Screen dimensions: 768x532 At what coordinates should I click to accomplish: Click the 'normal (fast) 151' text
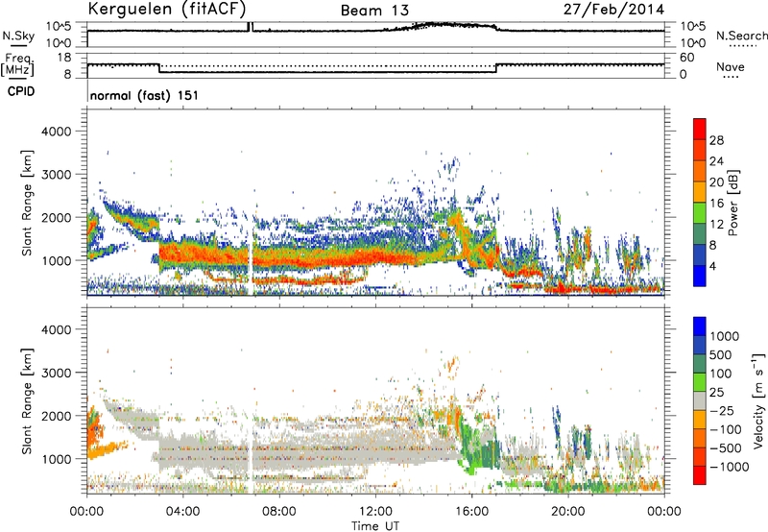144,95
